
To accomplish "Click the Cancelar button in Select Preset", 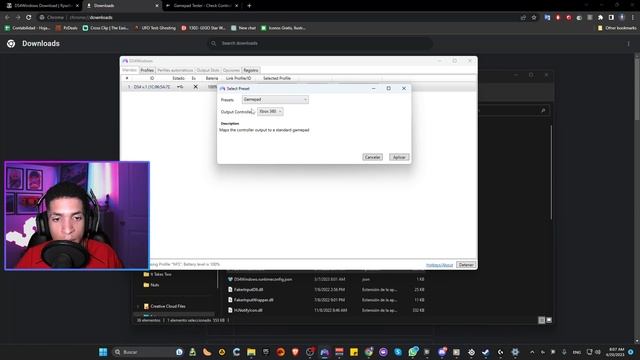I will (372, 157).
